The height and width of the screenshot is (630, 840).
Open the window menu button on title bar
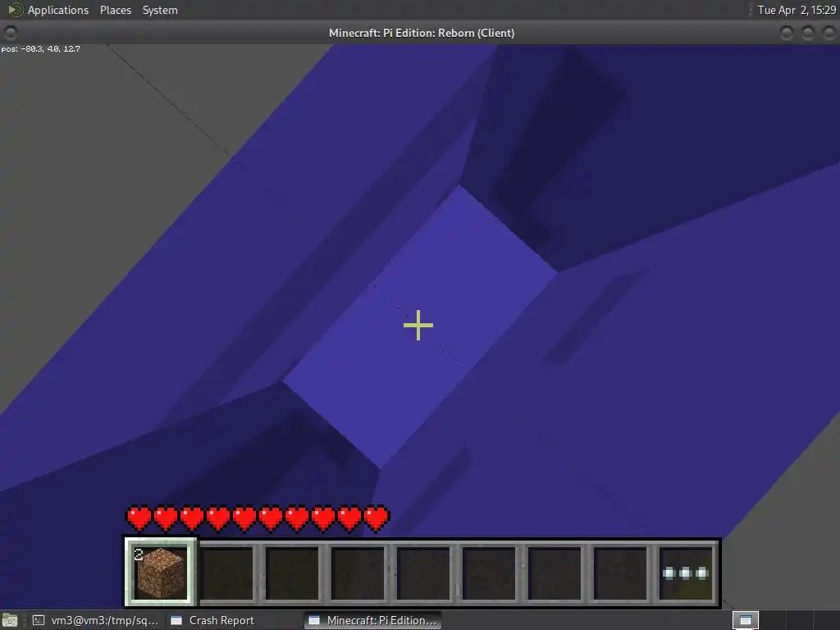pos(10,33)
